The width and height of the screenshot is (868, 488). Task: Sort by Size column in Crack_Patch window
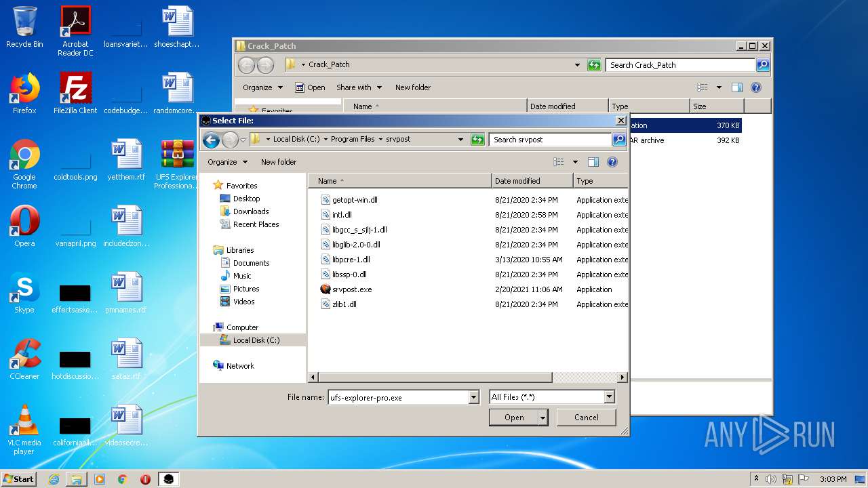717,106
